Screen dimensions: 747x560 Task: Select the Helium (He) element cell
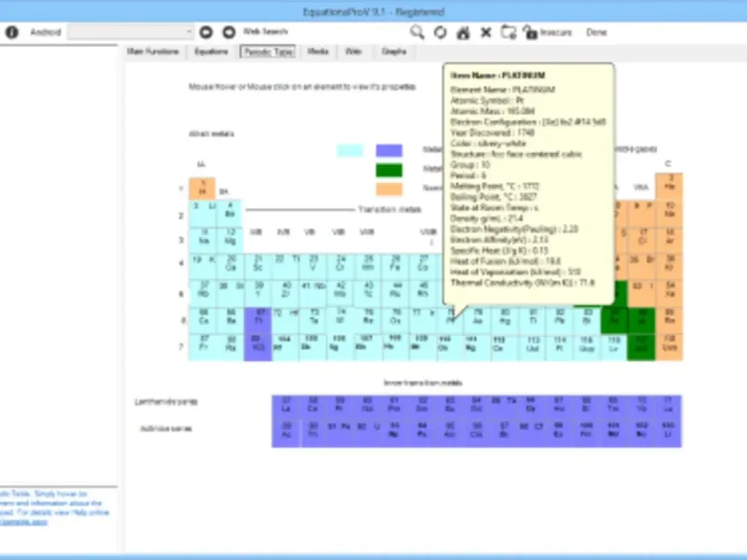pyautogui.click(x=669, y=186)
